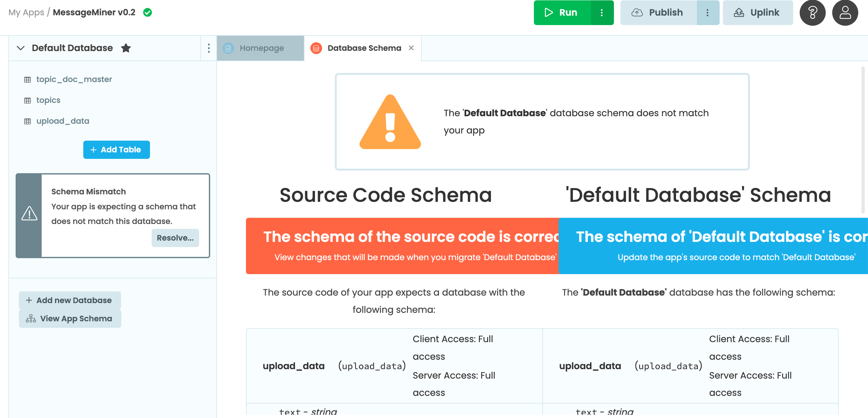The height and width of the screenshot is (418, 868).
Task: Open the user account avatar menu
Action: [x=845, y=13]
